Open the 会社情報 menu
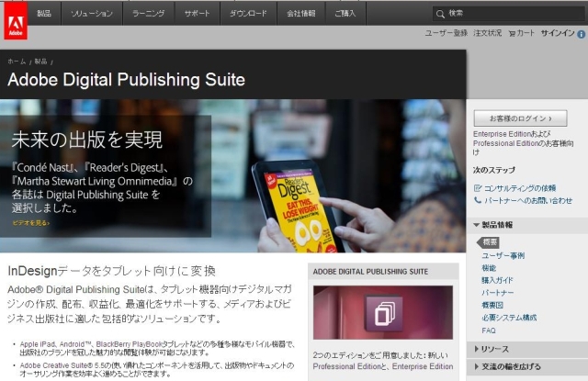This screenshot has height=381, width=588. pos(301,14)
